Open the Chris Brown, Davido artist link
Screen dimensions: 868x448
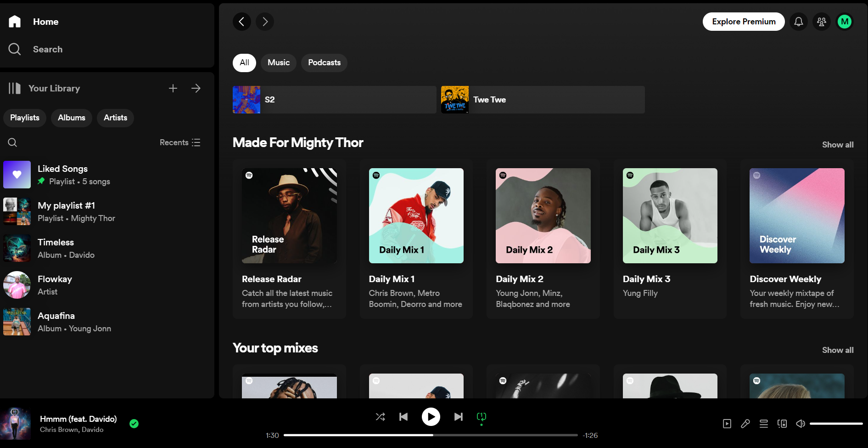click(x=72, y=430)
